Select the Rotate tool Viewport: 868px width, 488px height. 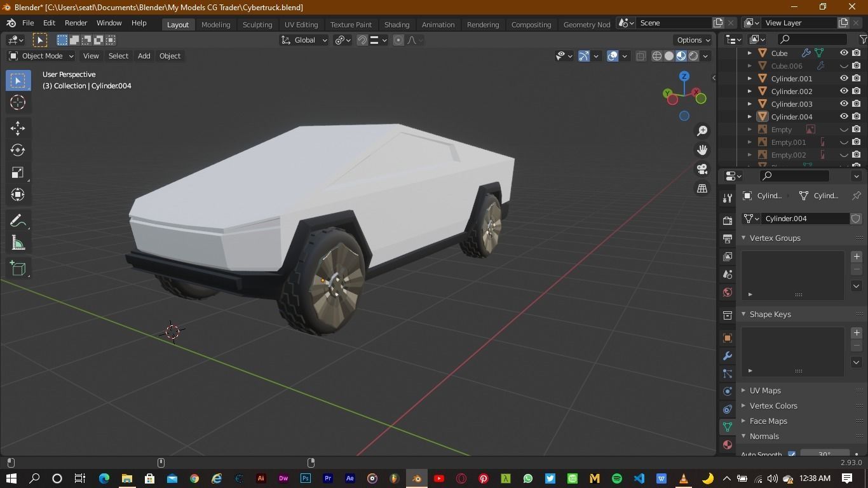pos(18,150)
